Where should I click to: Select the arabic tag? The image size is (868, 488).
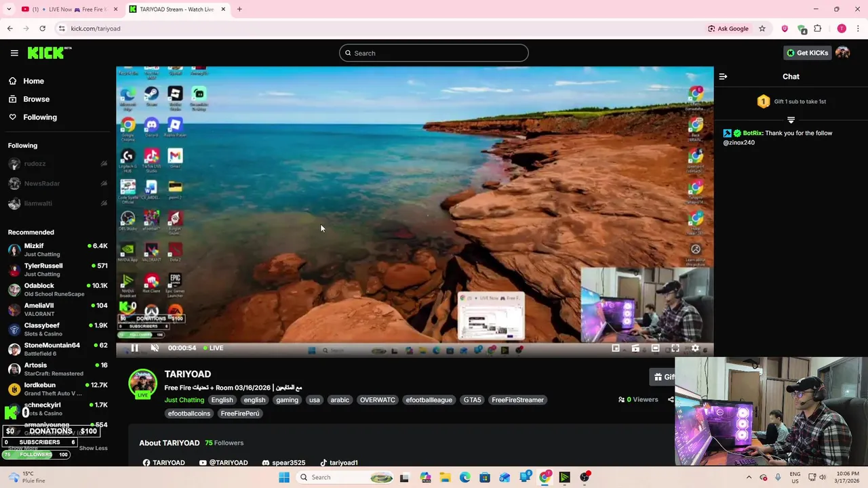(340, 400)
